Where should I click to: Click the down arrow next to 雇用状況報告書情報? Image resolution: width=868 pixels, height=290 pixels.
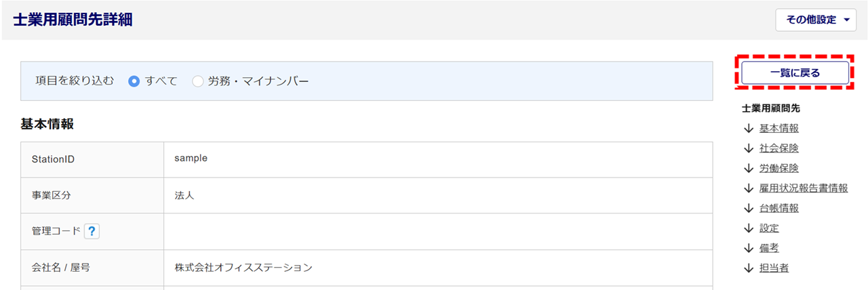click(x=749, y=188)
